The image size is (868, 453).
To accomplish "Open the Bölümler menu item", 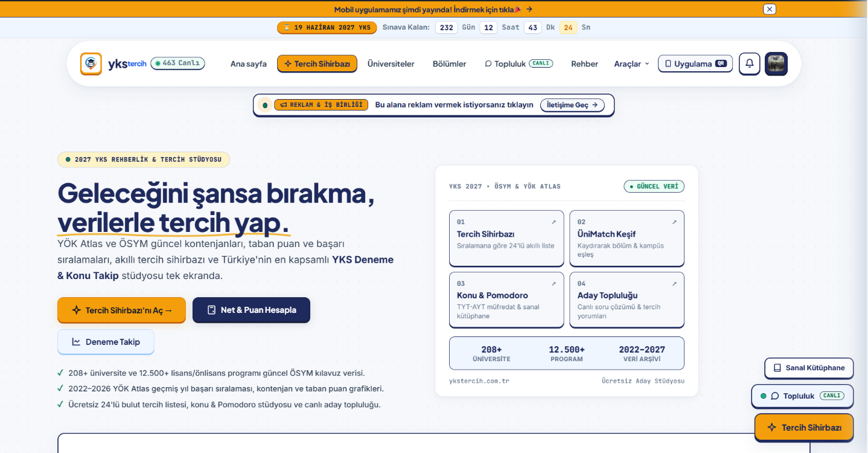I will point(450,63).
